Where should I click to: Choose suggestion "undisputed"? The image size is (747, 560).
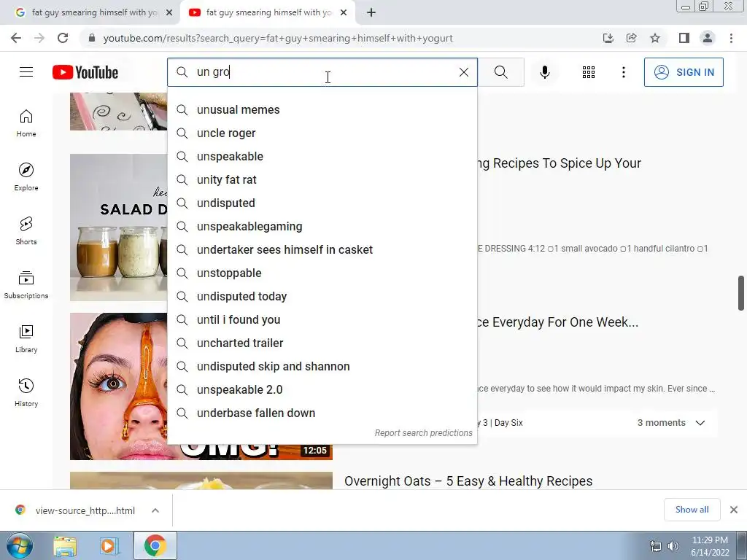pyautogui.click(x=322, y=203)
